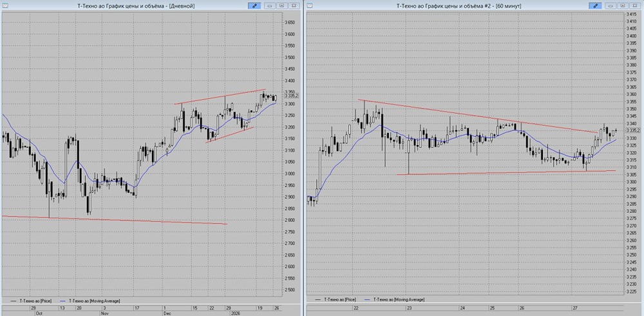
Task: Click the date 22 on the 60-minute time axis
Action: click(x=357, y=308)
